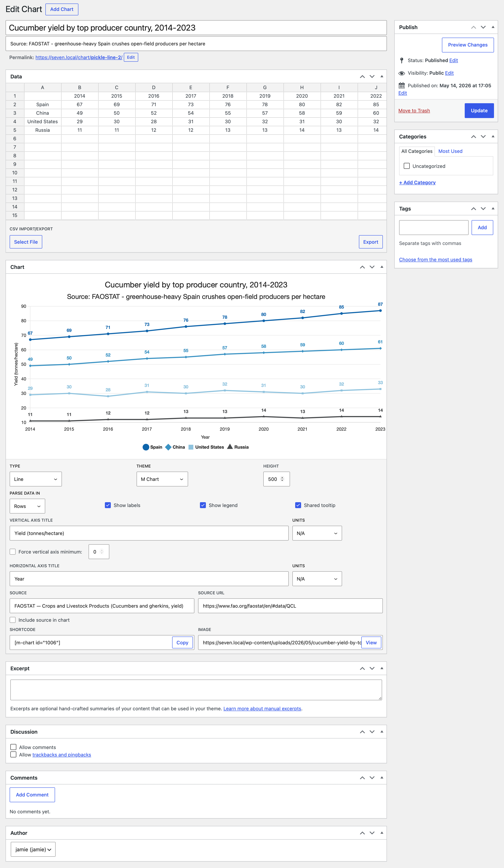Move the Discussion panel down
504x868 pixels.
[x=372, y=732]
